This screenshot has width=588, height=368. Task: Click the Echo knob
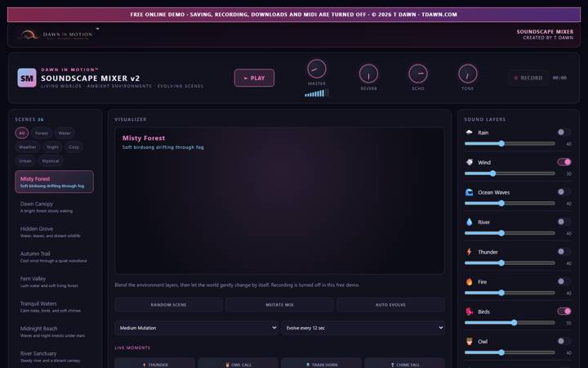point(418,74)
